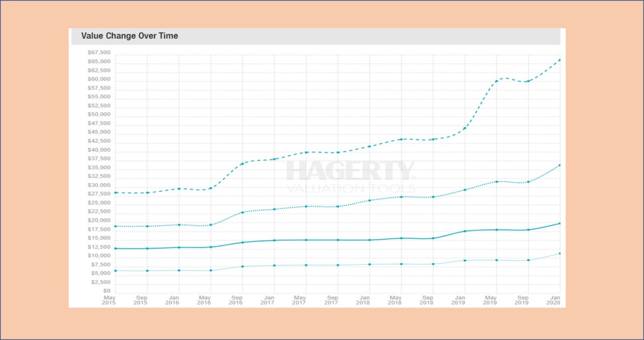The image size is (644, 340).
Task: Click the lowest line's May 2015 data point
Action: (x=116, y=271)
